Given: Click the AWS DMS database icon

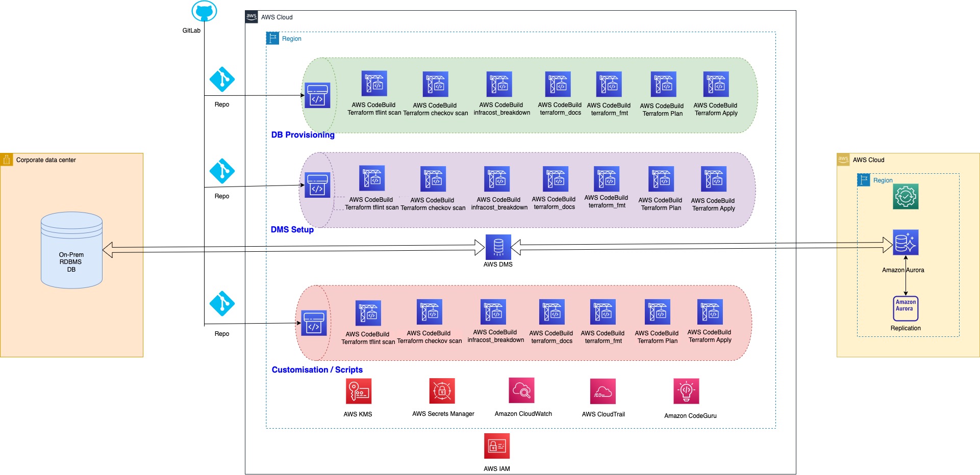Looking at the screenshot, I should pos(498,247).
